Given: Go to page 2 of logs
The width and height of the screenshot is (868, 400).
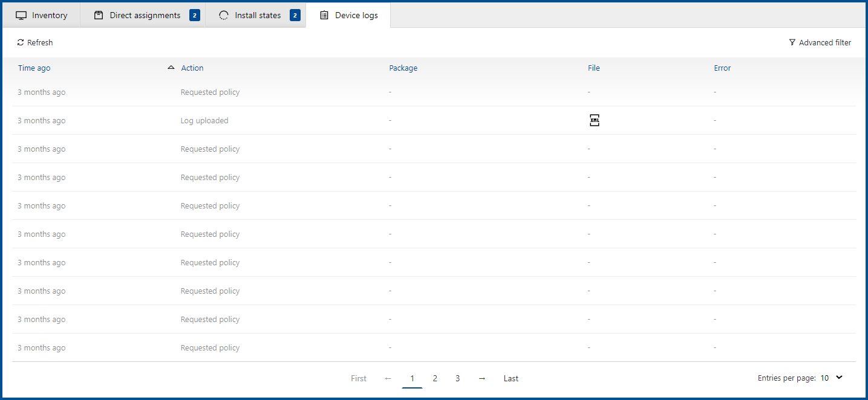Looking at the screenshot, I should click(435, 378).
